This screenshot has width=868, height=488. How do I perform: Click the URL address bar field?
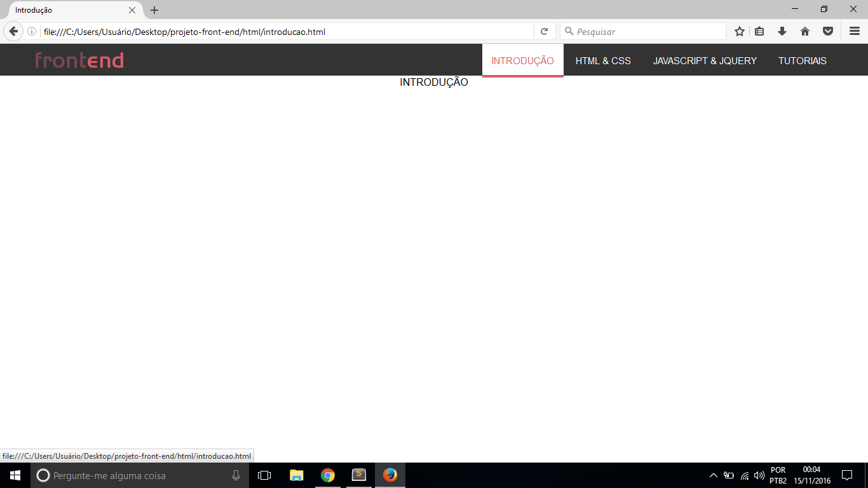[287, 31]
